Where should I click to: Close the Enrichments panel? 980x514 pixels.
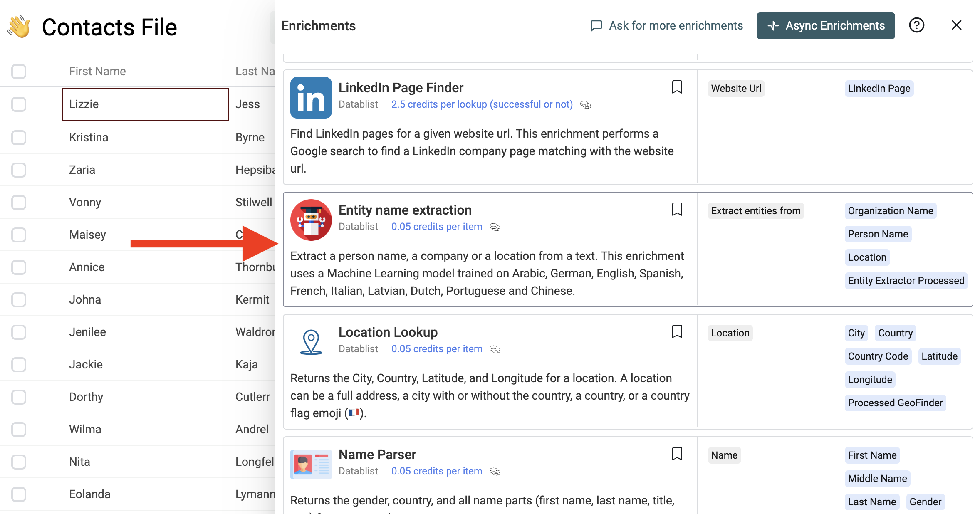(956, 25)
